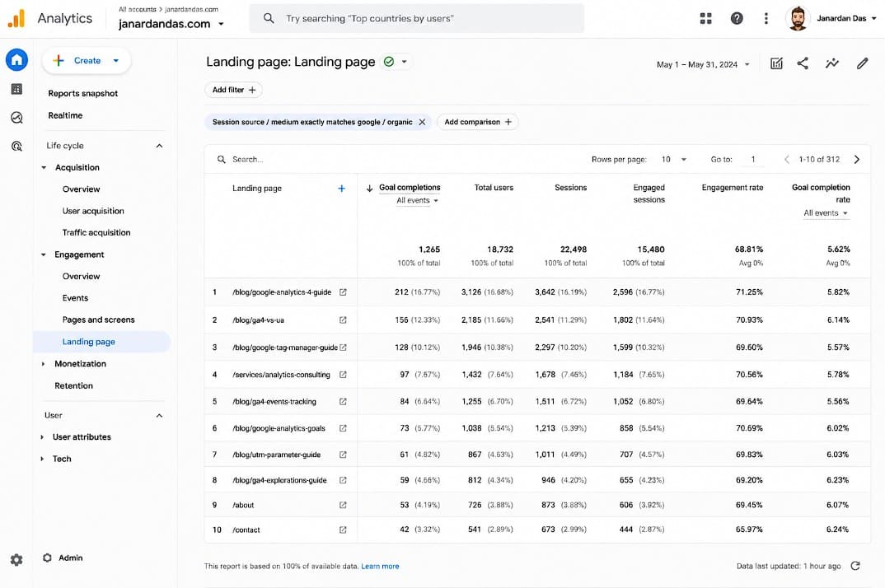Open /about page external link icon
This screenshot has width=885, height=588.
[343, 505]
